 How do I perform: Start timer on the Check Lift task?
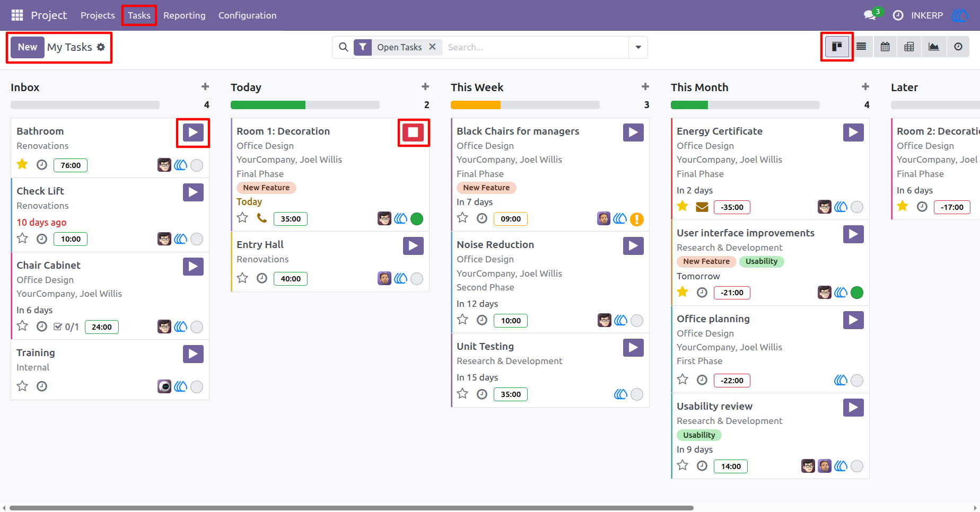tap(193, 192)
